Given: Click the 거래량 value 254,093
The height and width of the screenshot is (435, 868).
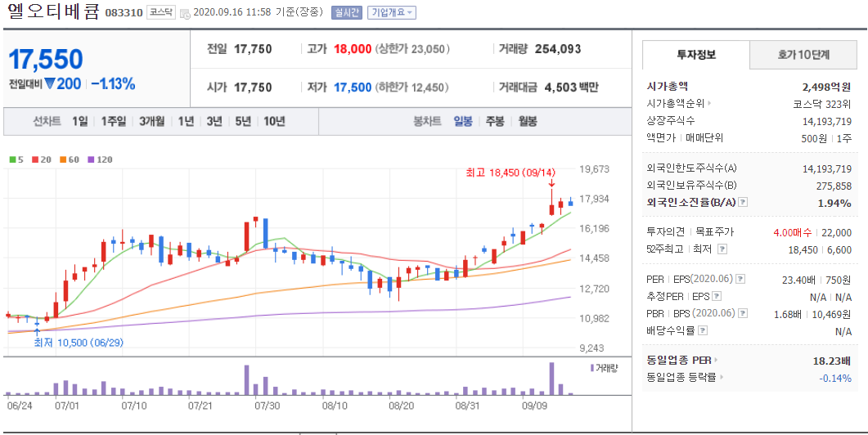Looking at the screenshot, I should [x=558, y=49].
